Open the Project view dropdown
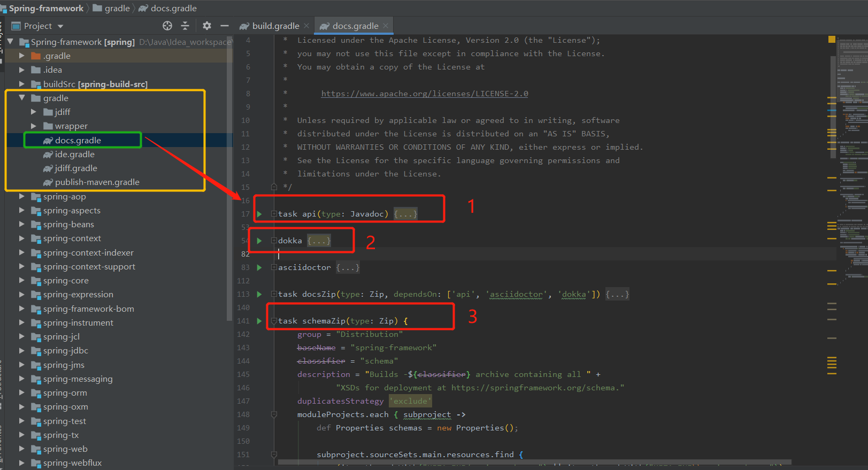 (60, 26)
